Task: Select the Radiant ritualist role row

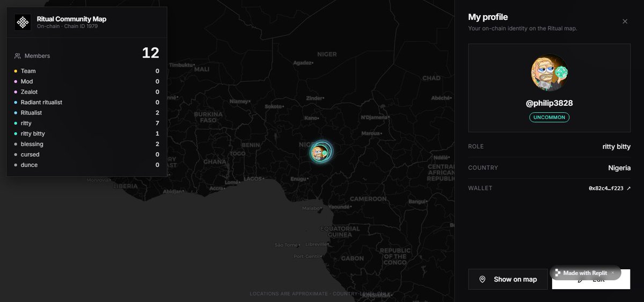Action: point(87,102)
